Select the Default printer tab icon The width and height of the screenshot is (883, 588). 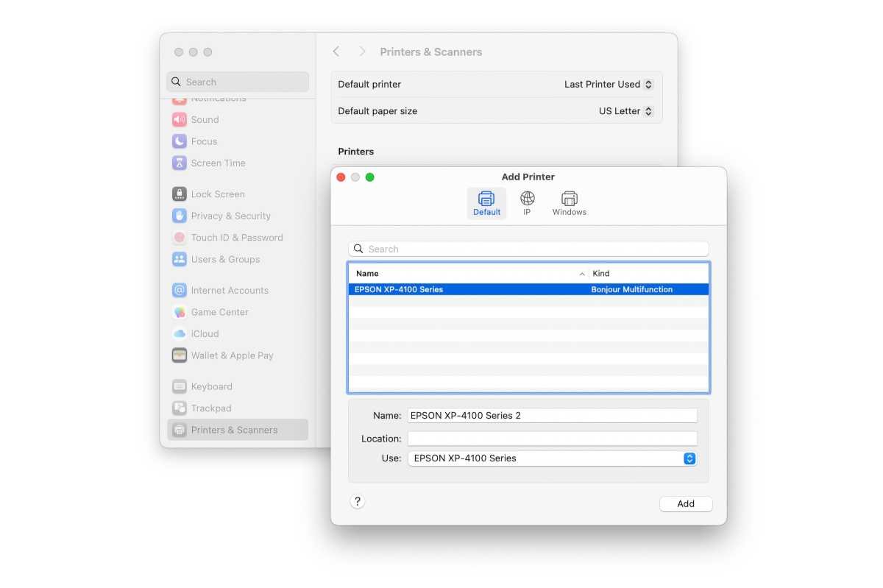[x=486, y=199]
